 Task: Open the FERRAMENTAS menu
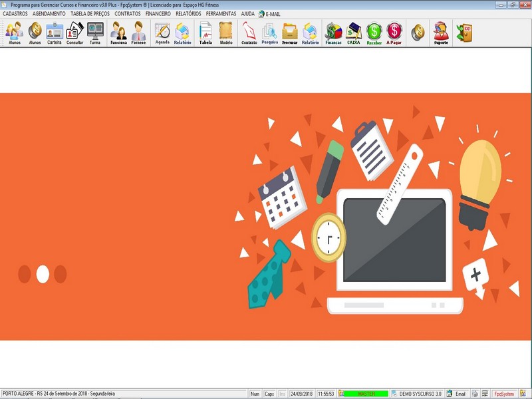(221, 14)
